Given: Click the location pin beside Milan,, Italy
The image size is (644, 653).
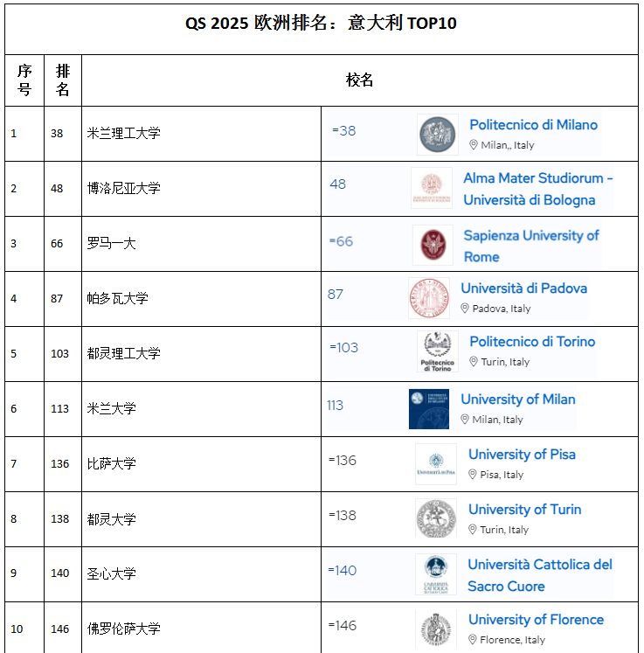Looking at the screenshot, I should pos(474,145).
